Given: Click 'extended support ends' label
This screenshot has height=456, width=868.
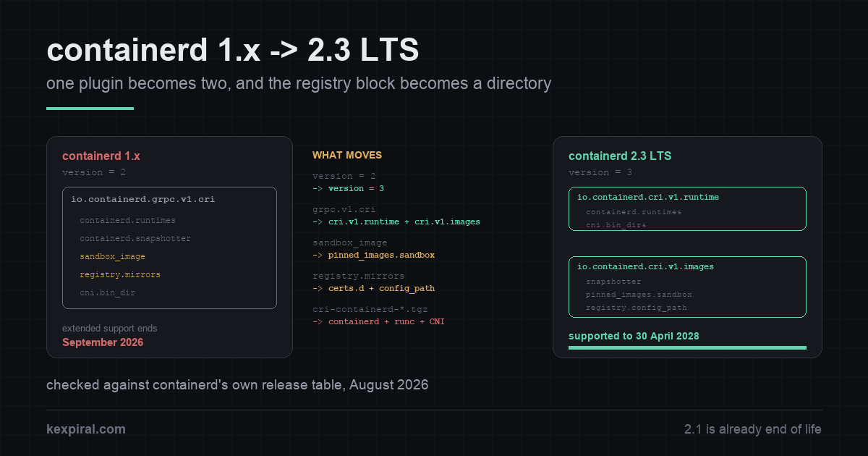Looking at the screenshot, I should click(x=109, y=328).
